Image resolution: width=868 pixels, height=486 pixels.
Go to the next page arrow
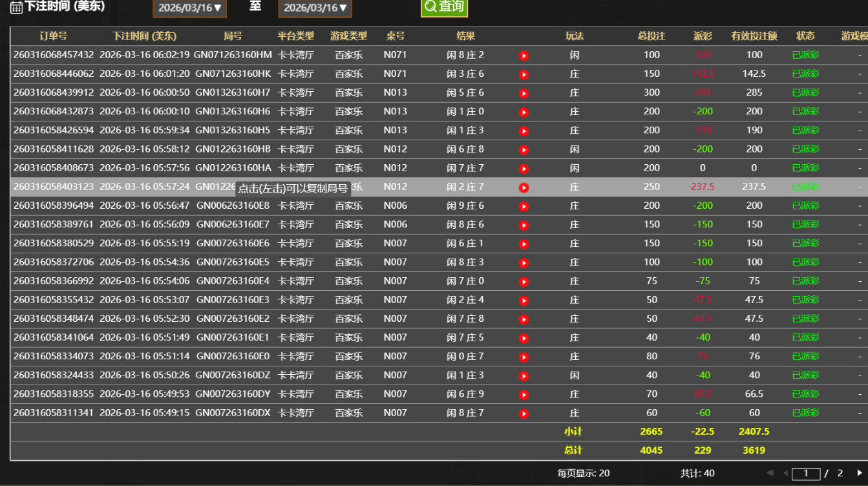(859, 474)
